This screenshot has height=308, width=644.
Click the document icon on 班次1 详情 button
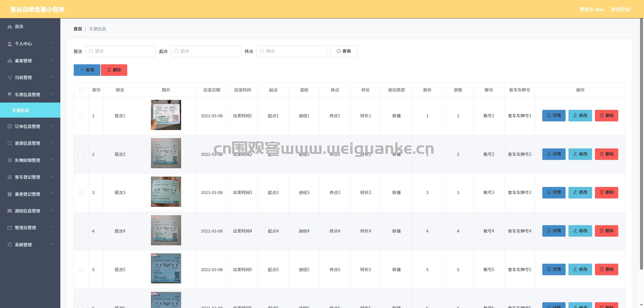pos(549,116)
